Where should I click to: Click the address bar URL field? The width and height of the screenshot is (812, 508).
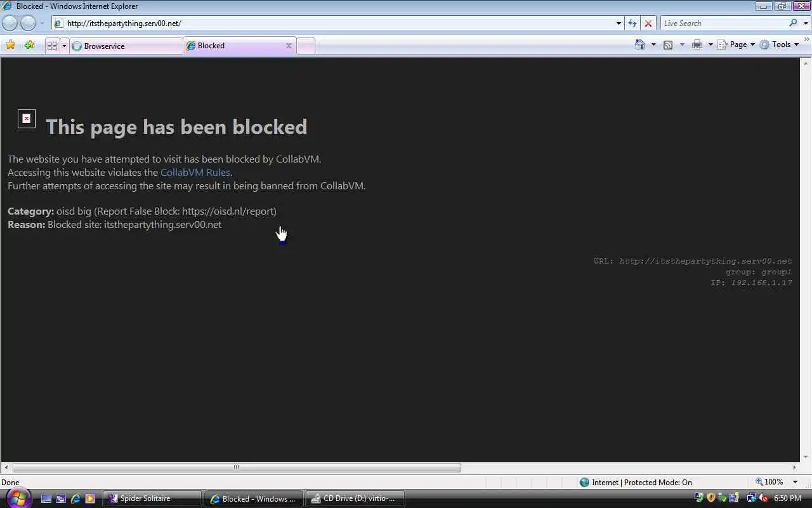click(x=336, y=23)
